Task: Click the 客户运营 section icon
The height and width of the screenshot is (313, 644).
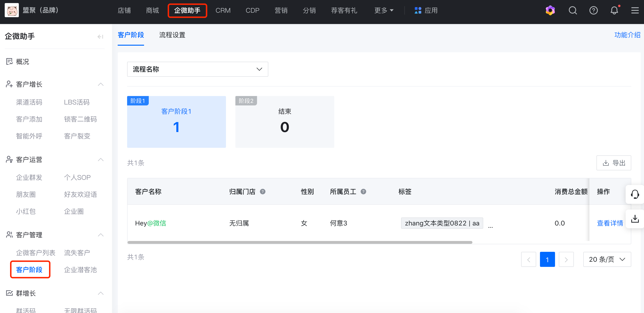Action: (x=9, y=159)
